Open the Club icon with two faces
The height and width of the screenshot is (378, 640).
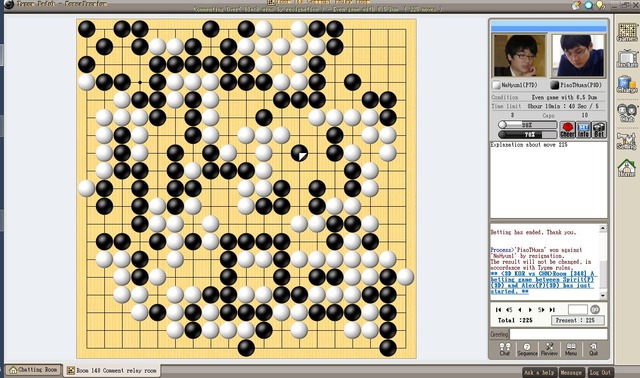tap(627, 112)
